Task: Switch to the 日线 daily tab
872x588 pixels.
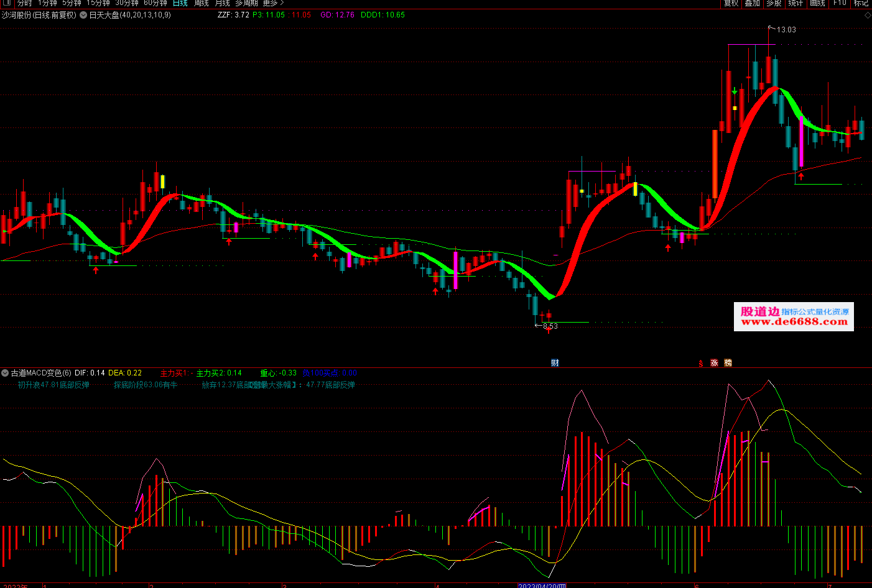Action: pos(180,3)
